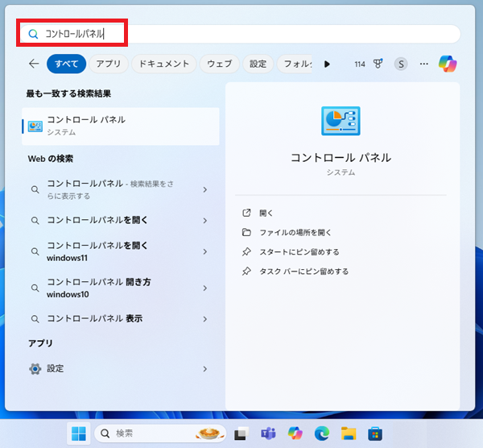Expand chevron of first コントロールパネルを開く suggestion
Image resolution: width=483 pixels, height=448 pixels.
(204, 221)
